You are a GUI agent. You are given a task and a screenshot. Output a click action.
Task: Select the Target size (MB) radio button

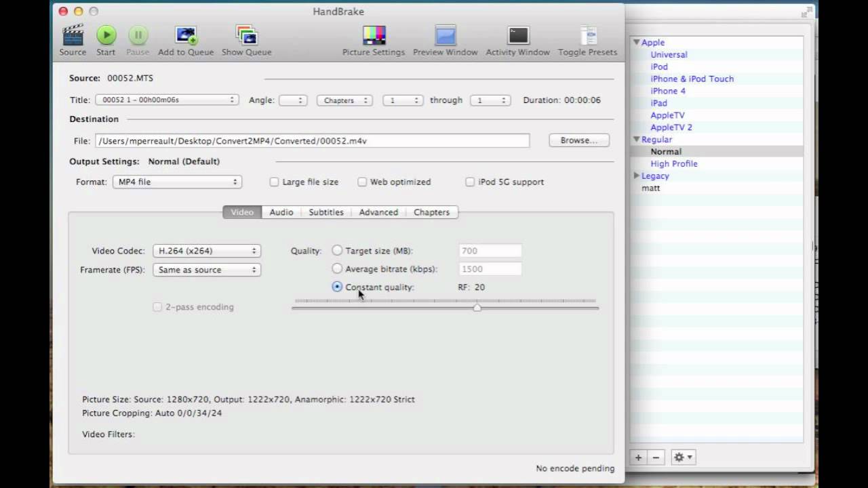pyautogui.click(x=337, y=251)
